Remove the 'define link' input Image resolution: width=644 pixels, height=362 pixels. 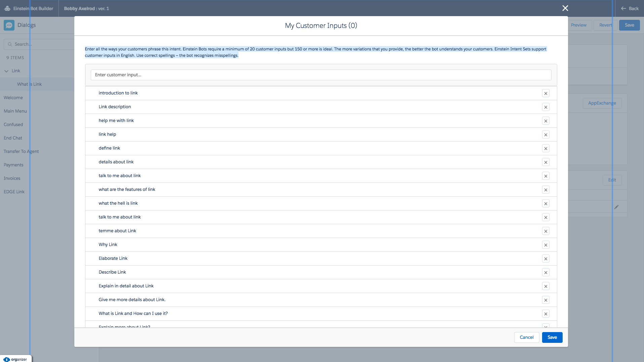click(x=545, y=149)
